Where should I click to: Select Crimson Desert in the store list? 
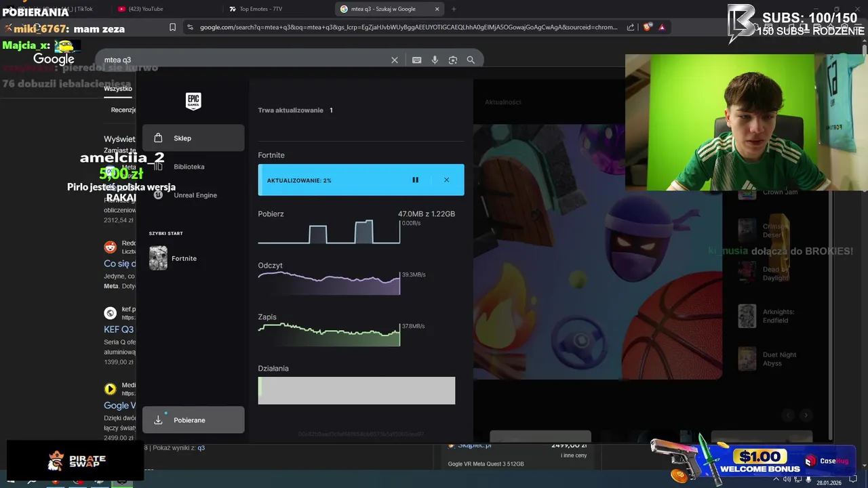[x=765, y=231]
